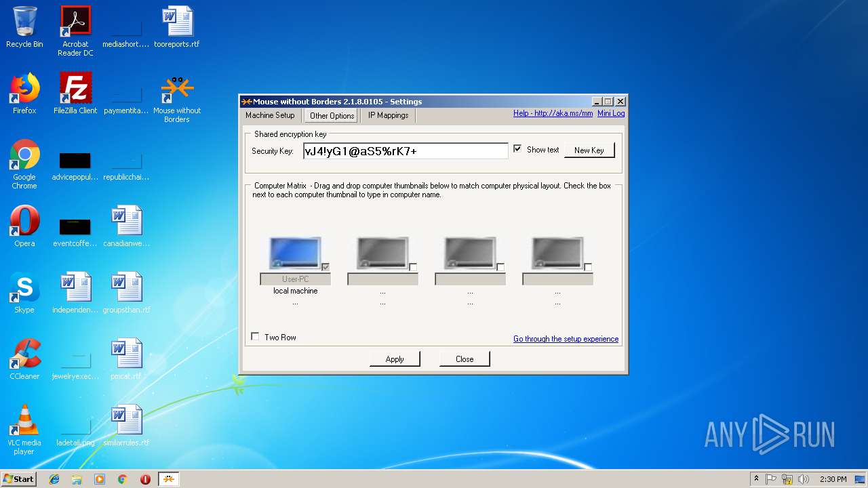Open media player taskbar icon
The image size is (868, 488).
tap(100, 479)
